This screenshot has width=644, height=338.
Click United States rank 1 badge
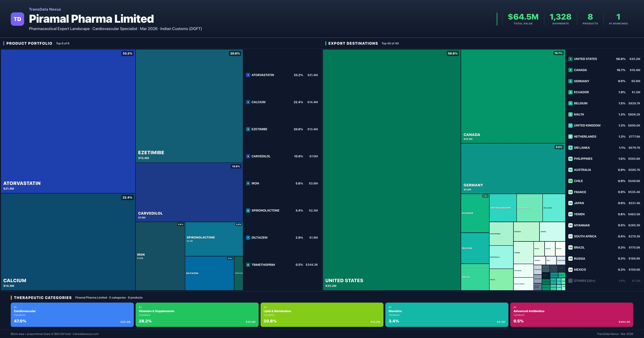570,59
